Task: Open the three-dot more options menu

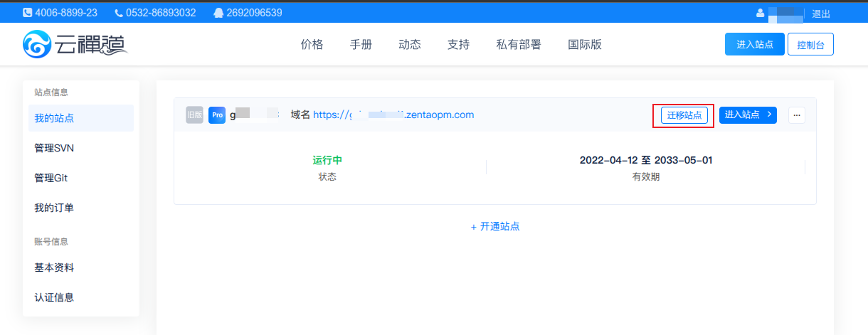Action: pyautogui.click(x=797, y=115)
